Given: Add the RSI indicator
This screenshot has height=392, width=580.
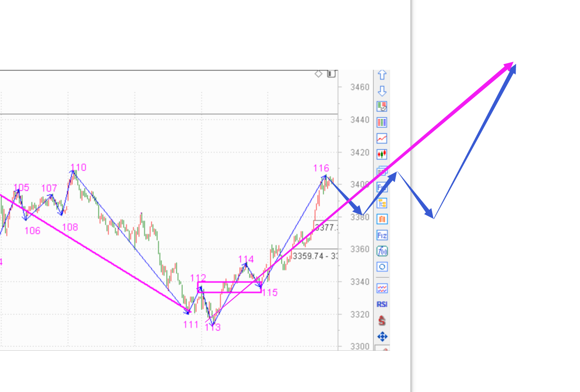Looking at the screenshot, I should (x=382, y=304).
